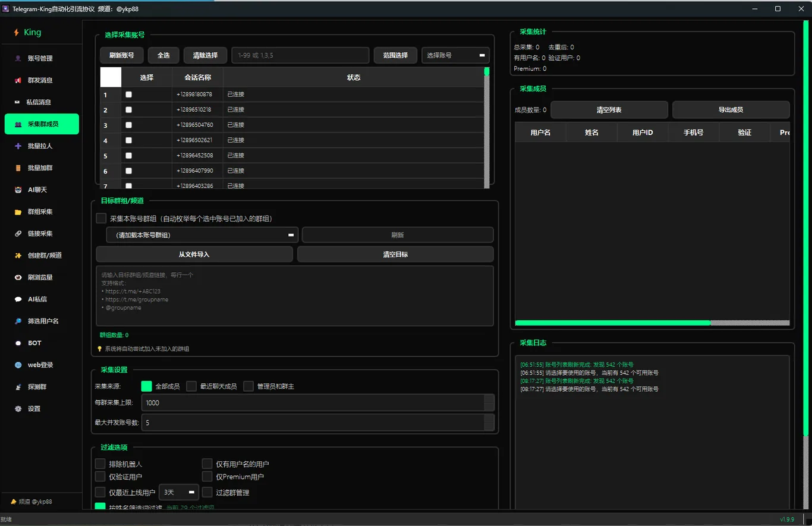This screenshot has height=526, width=812.
Task: Choose the 管理员和群主 source option
Action: [x=248, y=386]
